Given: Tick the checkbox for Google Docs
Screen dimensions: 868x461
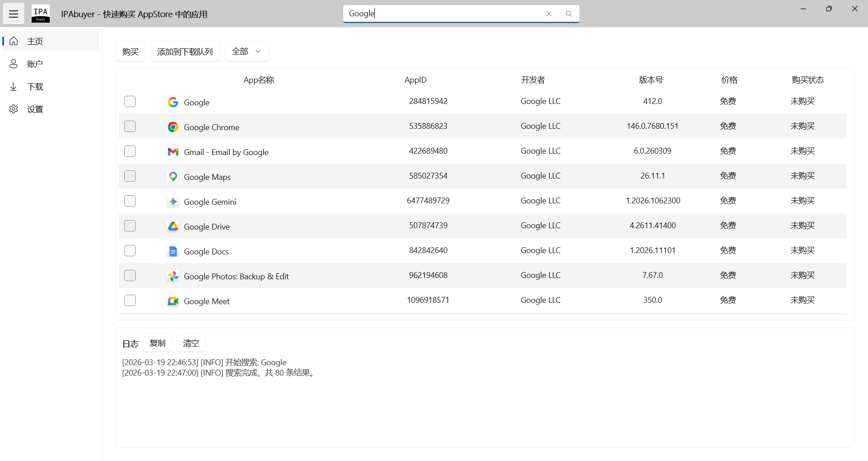Looking at the screenshot, I should tap(130, 251).
